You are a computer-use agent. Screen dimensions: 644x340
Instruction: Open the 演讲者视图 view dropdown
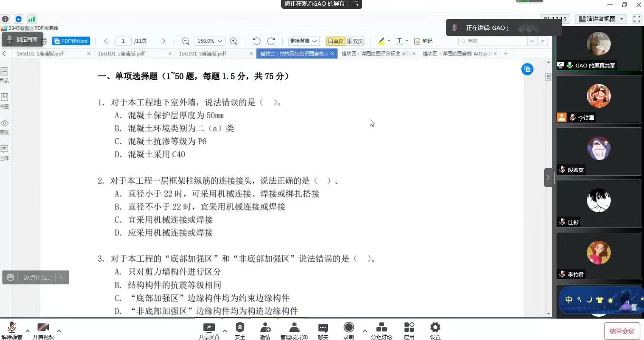tap(601, 19)
